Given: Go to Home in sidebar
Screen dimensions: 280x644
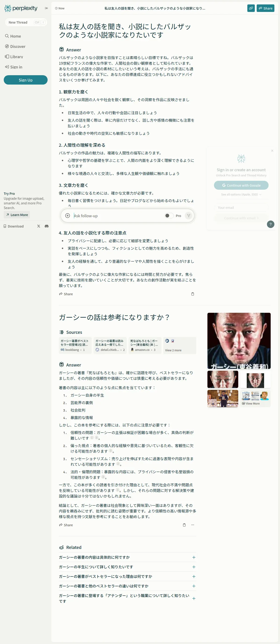Looking at the screenshot, I should click(x=13, y=36).
